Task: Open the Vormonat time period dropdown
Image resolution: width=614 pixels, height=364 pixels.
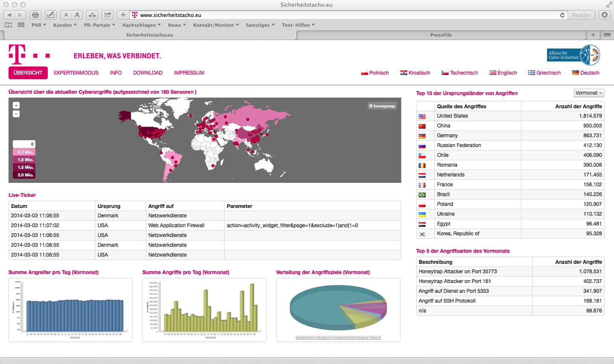Action: (589, 93)
